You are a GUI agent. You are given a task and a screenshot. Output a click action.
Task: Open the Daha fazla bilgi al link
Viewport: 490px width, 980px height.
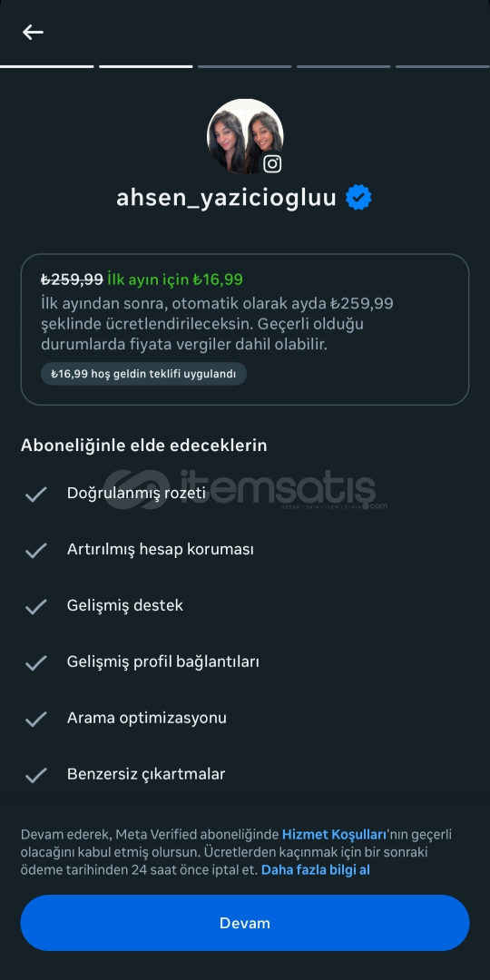[316, 869]
